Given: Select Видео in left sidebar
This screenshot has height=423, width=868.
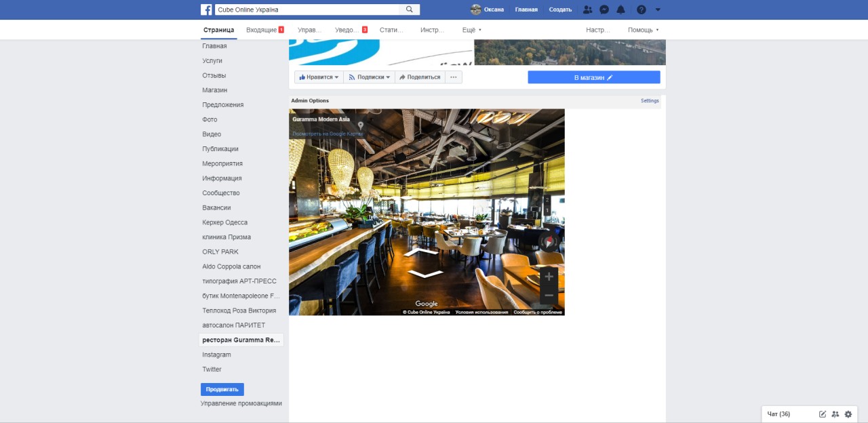Looking at the screenshot, I should 212,134.
